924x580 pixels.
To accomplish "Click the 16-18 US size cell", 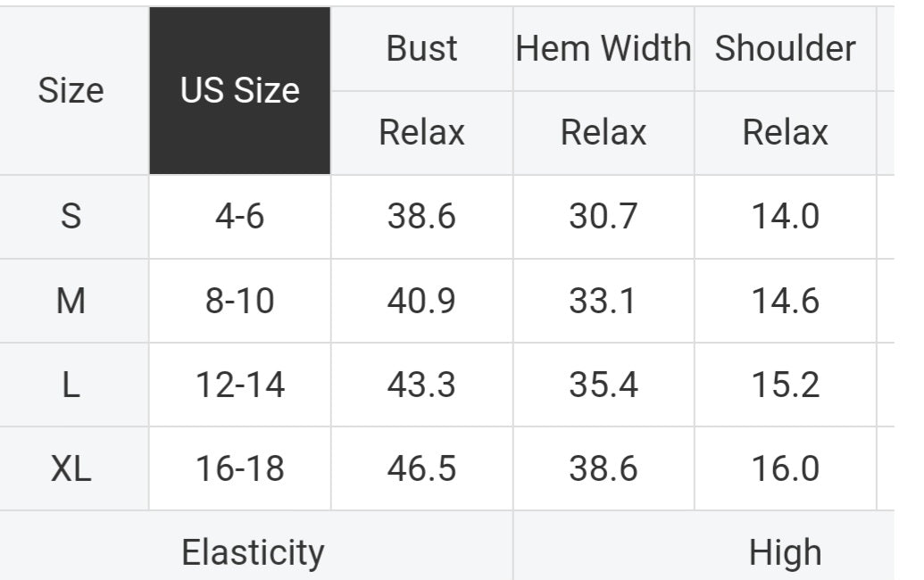I will click(x=239, y=468).
